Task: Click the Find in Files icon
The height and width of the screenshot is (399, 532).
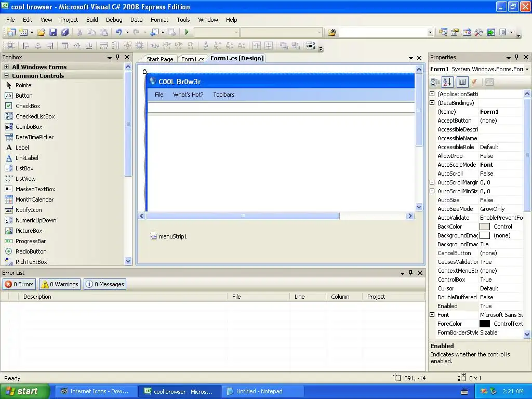Action: click(x=332, y=32)
